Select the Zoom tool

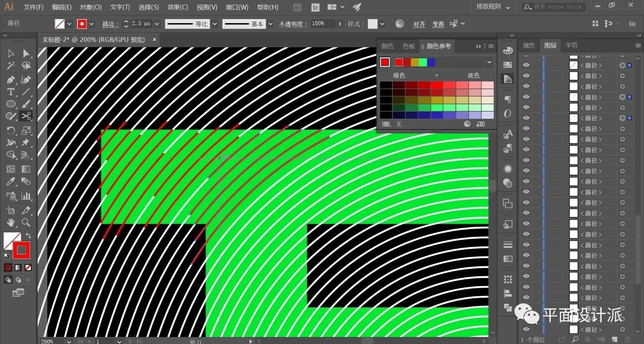pyautogui.click(x=26, y=222)
